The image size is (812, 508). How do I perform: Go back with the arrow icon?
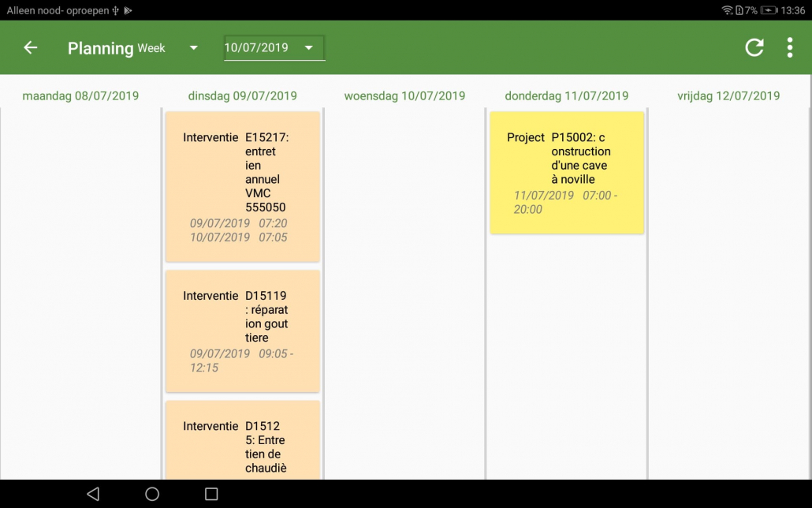31,47
